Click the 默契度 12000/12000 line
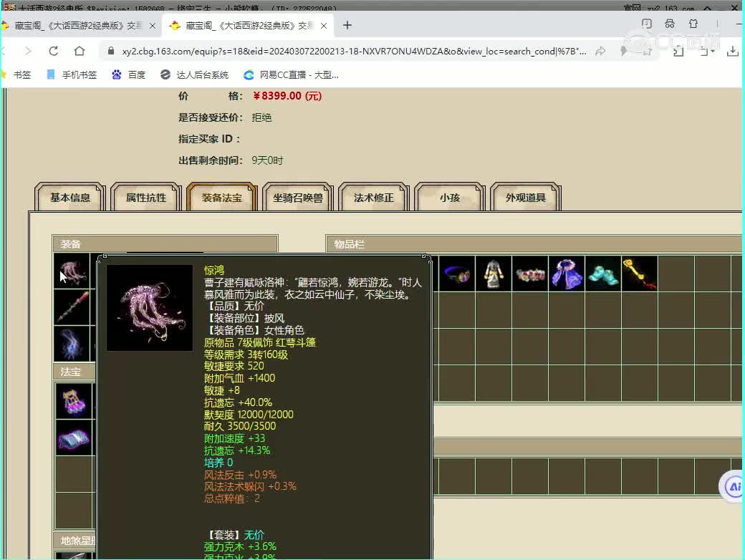 point(249,414)
